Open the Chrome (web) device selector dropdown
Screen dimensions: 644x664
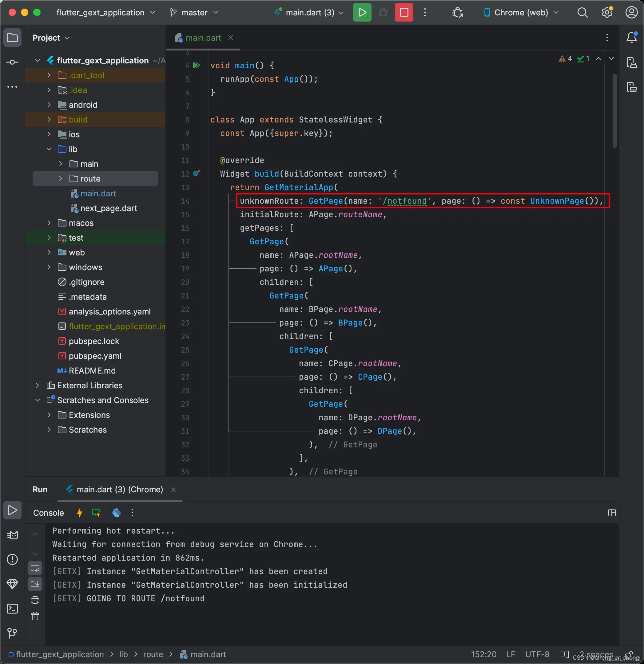point(521,13)
